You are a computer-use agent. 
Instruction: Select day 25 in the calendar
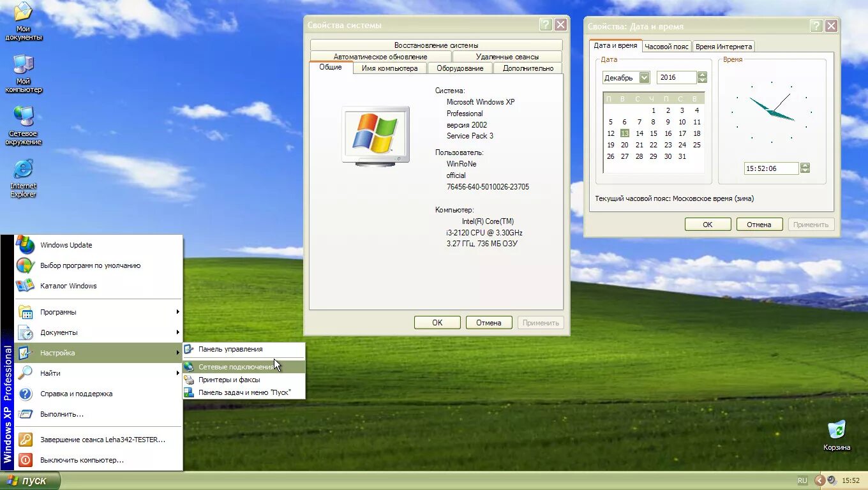(696, 145)
